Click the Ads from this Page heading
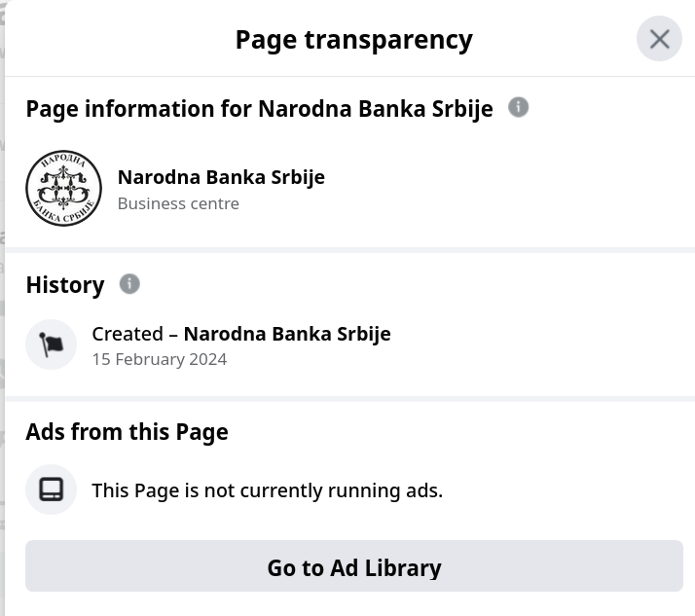The image size is (695, 616). coord(128,432)
